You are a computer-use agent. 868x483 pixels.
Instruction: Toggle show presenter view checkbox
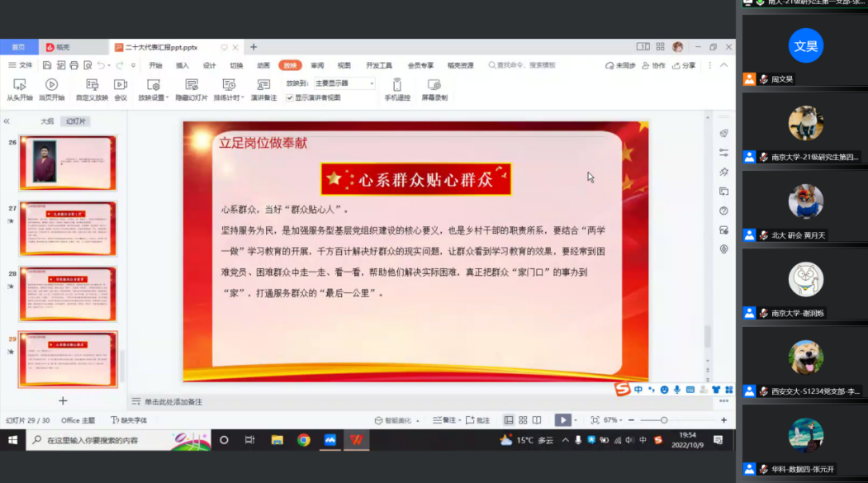click(x=290, y=98)
